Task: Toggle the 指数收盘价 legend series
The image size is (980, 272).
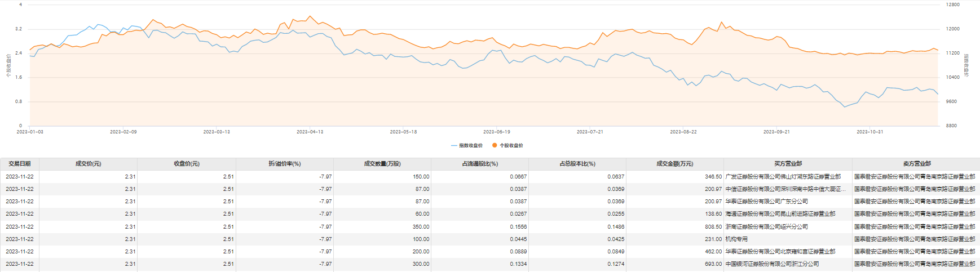Action: [x=470, y=145]
